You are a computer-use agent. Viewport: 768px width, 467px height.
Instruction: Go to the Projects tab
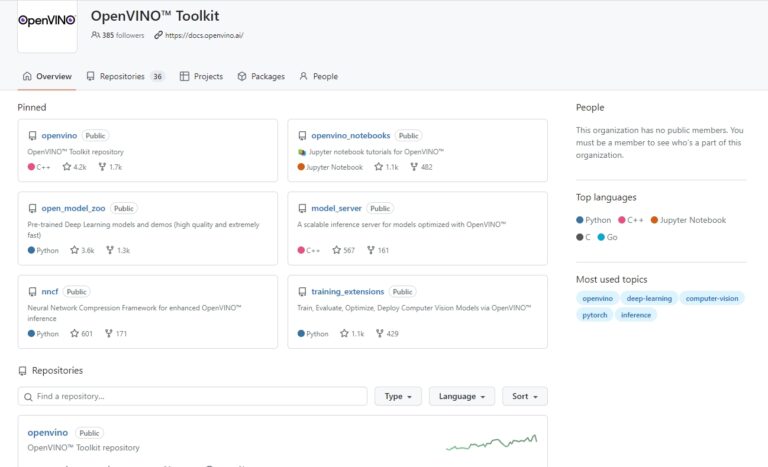click(x=201, y=76)
